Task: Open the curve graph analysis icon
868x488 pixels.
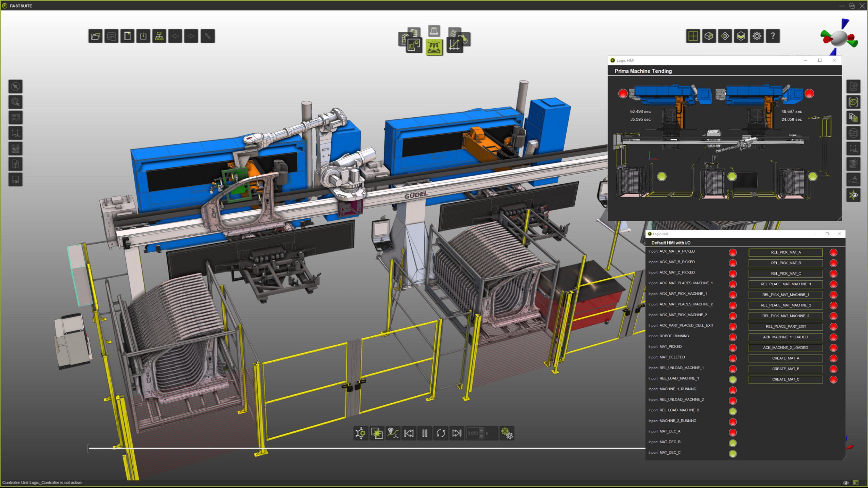Action: tap(456, 45)
